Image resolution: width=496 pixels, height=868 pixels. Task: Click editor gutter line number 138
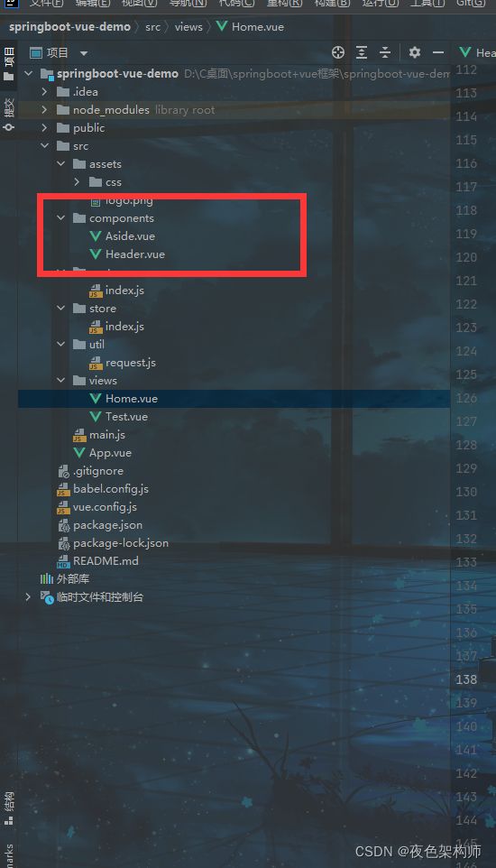[466, 679]
